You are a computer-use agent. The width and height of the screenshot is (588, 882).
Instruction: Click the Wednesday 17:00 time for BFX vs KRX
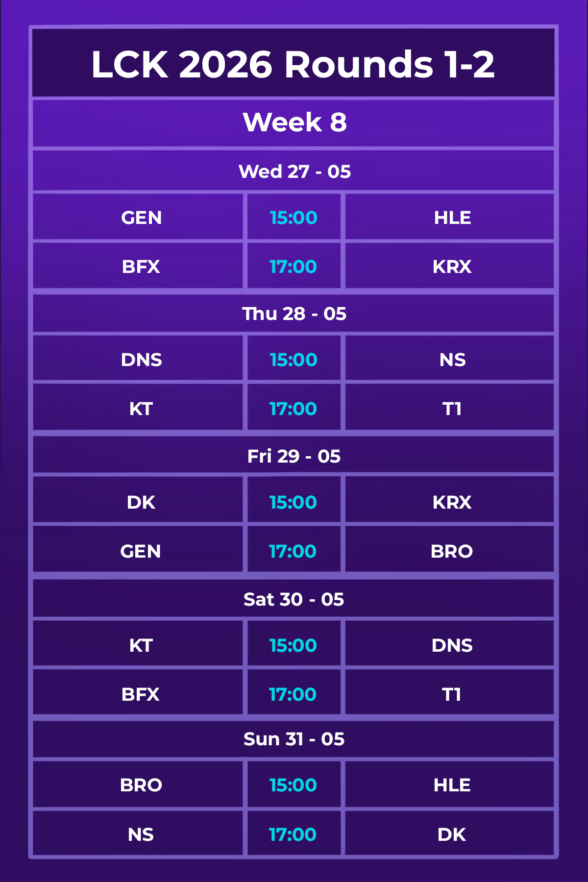coord(293,267)
